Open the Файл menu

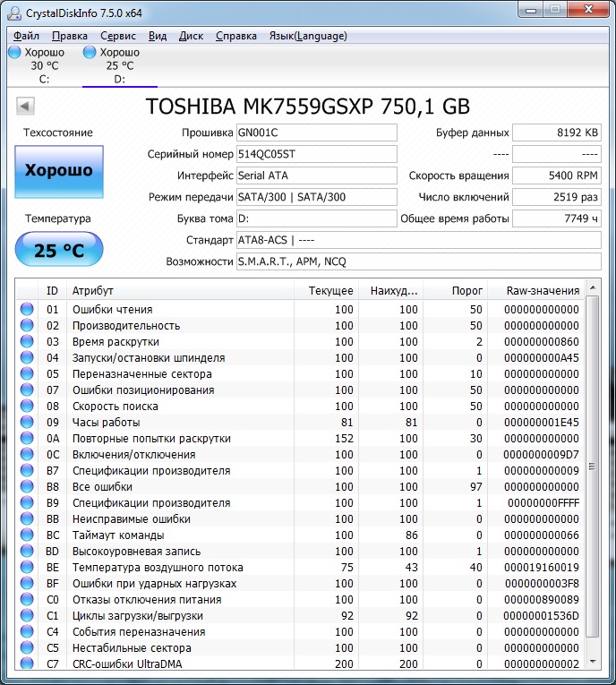point(26,36)
